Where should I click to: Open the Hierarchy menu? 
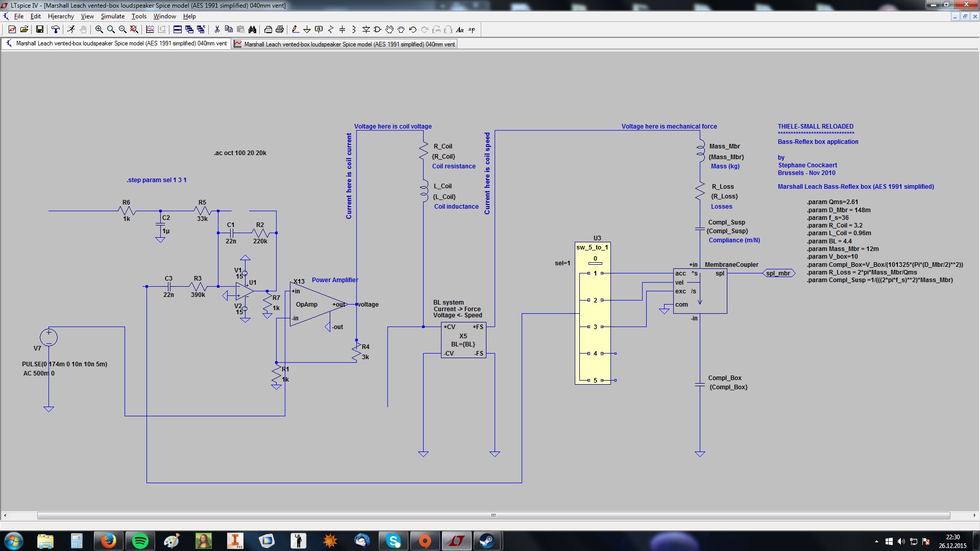[61, 16]
